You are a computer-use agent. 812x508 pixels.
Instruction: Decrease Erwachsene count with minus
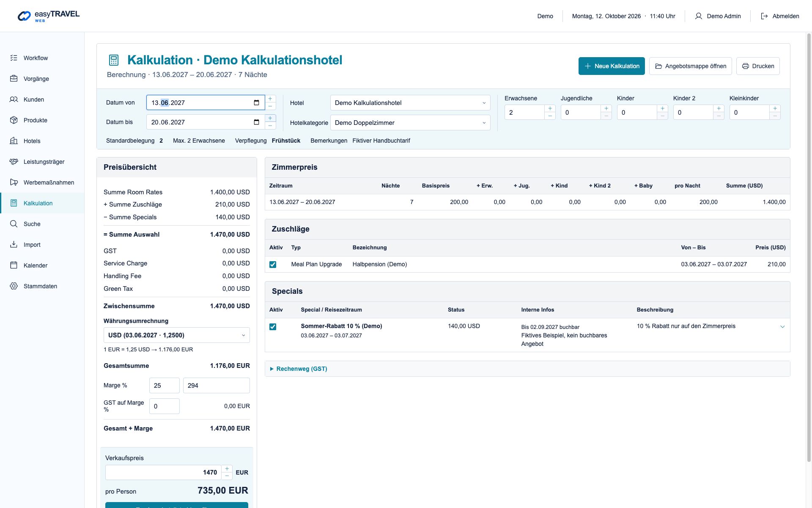[x=550, y=116]
